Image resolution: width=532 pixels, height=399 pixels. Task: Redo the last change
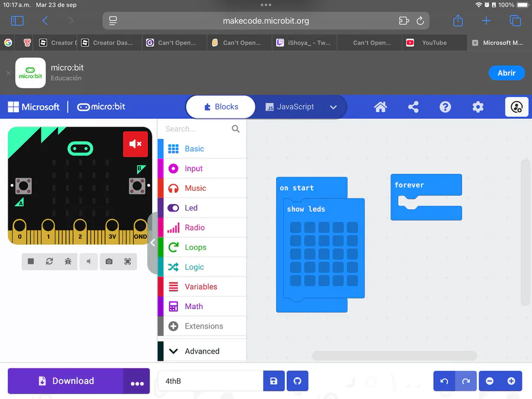click(466, 381)
